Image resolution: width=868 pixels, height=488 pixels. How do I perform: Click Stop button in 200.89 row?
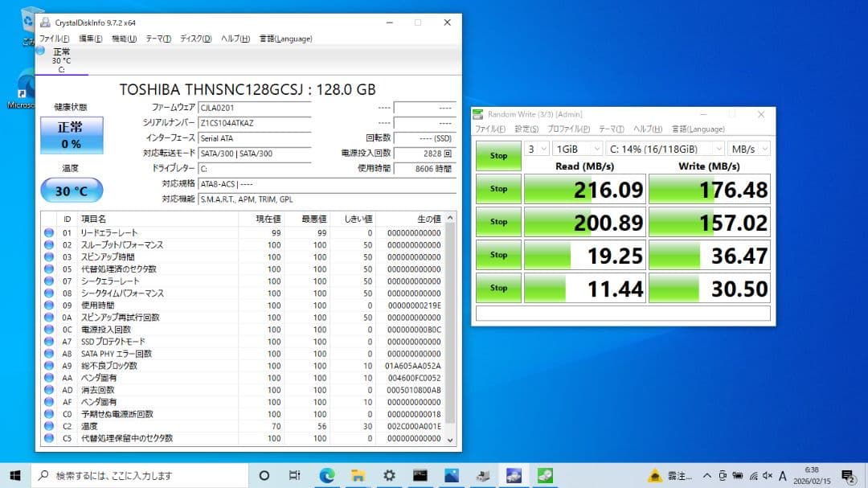(498, 222)
